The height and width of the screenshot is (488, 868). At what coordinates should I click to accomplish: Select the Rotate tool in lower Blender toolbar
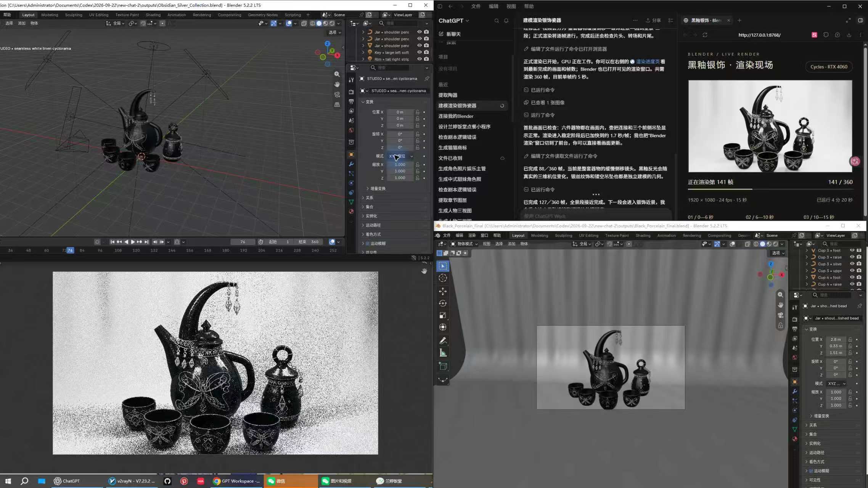[443, 303]
